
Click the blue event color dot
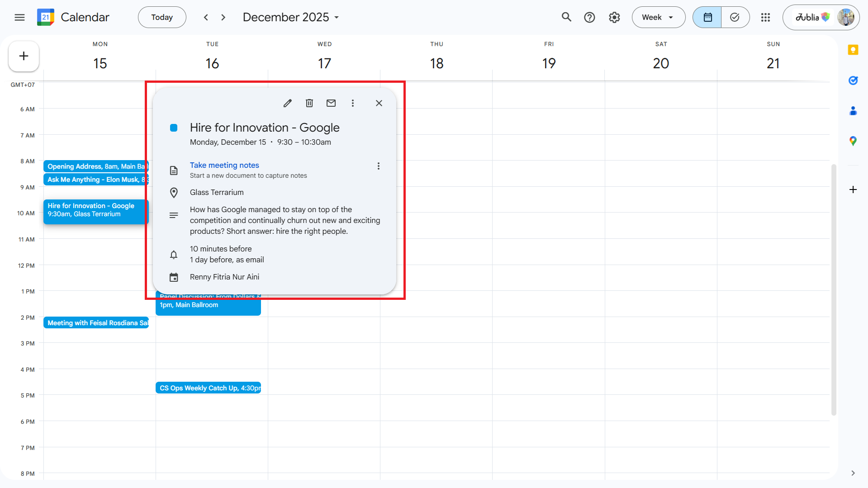[x=174, y=128]
